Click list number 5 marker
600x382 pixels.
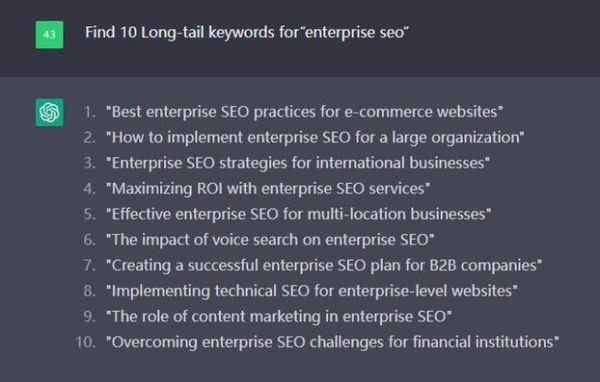[x=90, y=214]
